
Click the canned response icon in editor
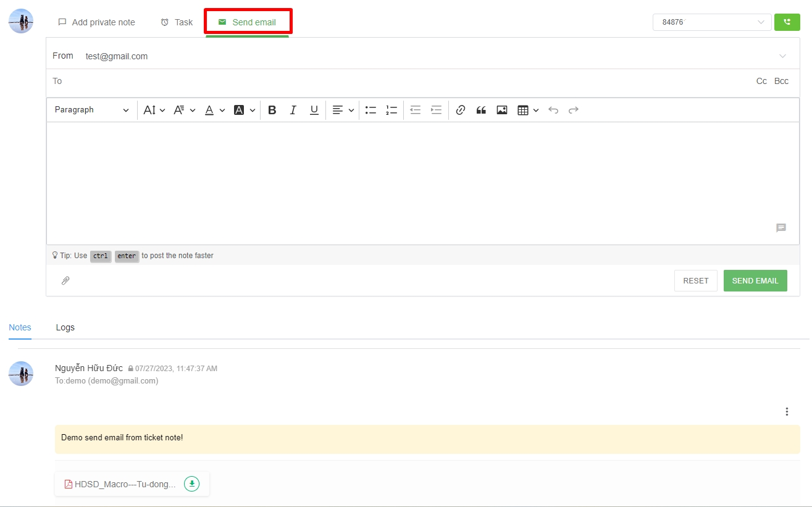781,228
